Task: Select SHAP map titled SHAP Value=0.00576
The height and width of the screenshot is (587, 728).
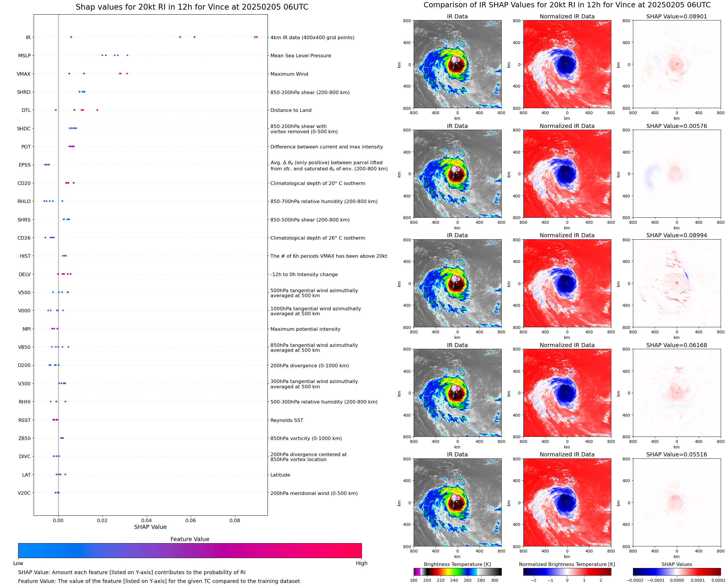Action: pos(676,174)
